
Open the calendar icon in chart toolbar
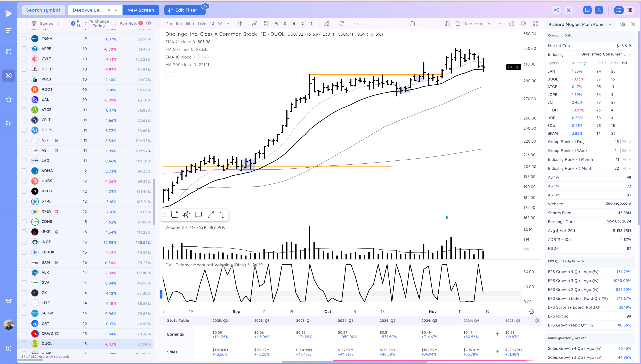point(412,24)
